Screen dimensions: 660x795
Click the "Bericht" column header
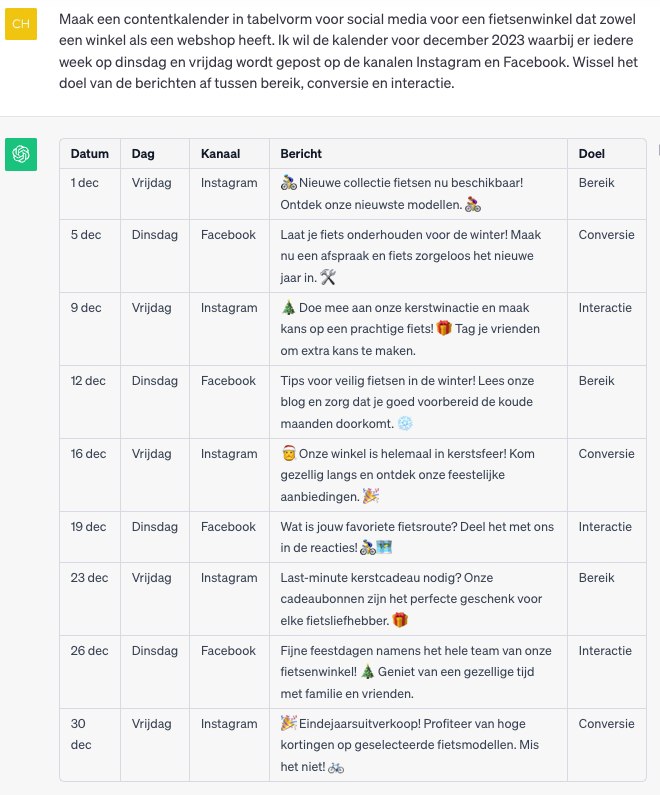click(301, 154)
